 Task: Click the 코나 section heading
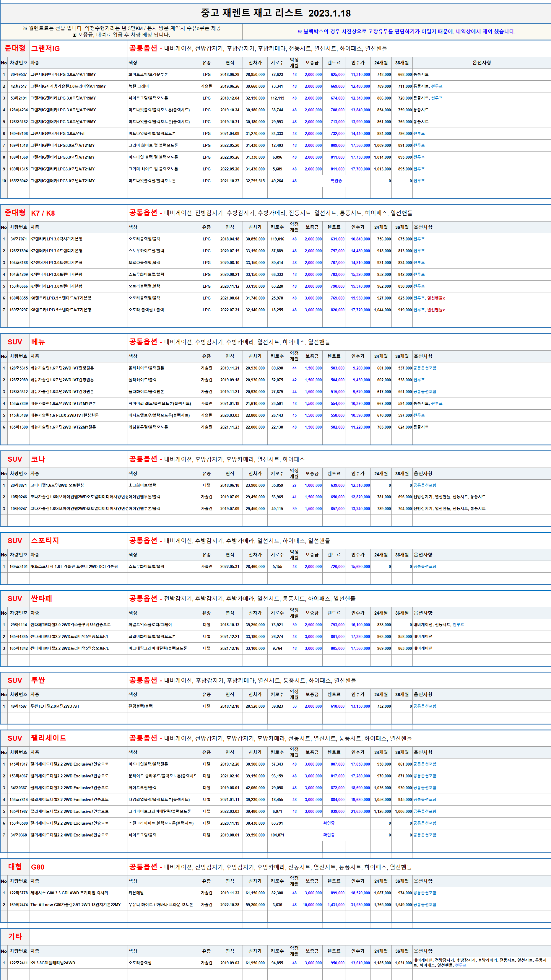tap(38, 459)
